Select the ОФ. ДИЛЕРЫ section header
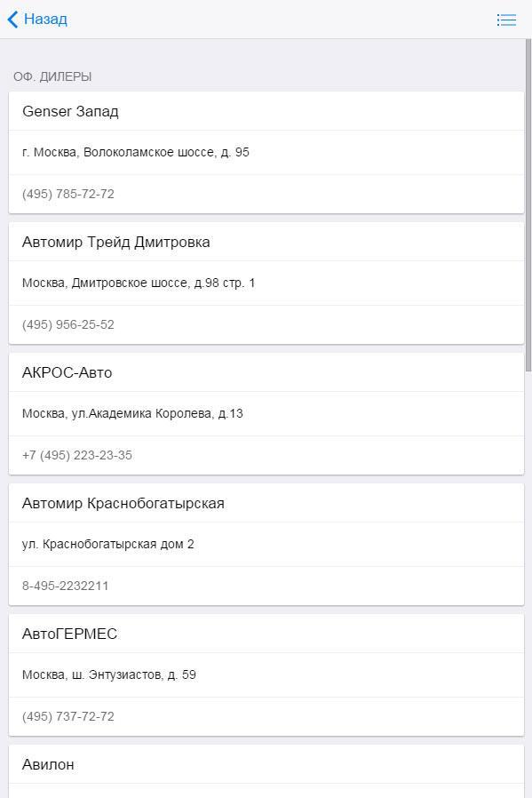This screenshot has width=532, height=798. [x=51, y=76]
